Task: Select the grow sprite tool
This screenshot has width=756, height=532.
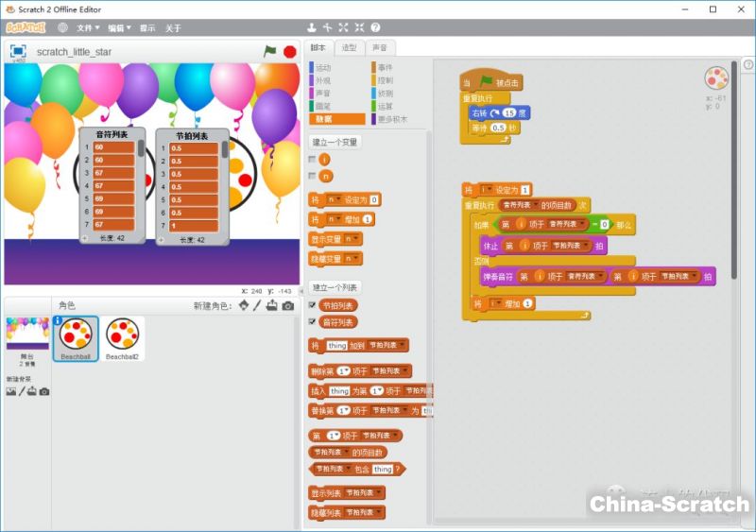Action: [343, 28]
